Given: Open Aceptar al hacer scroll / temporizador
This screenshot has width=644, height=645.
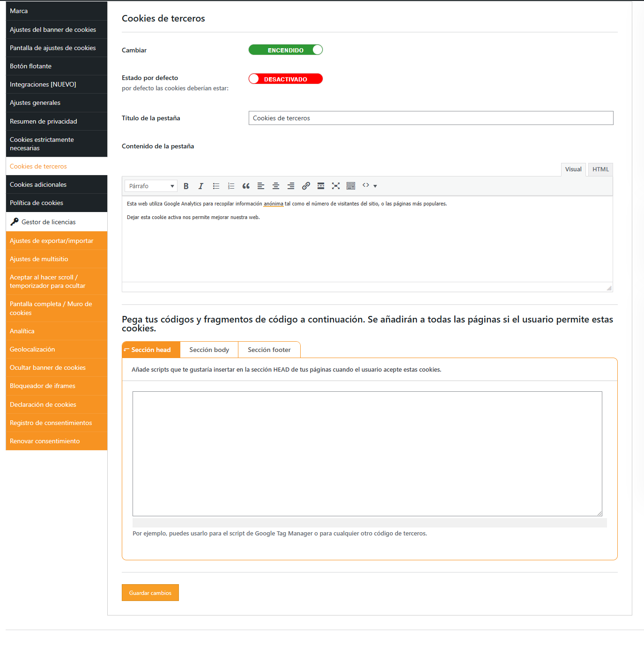Looking at the screenshot, I should click(57, 281).
